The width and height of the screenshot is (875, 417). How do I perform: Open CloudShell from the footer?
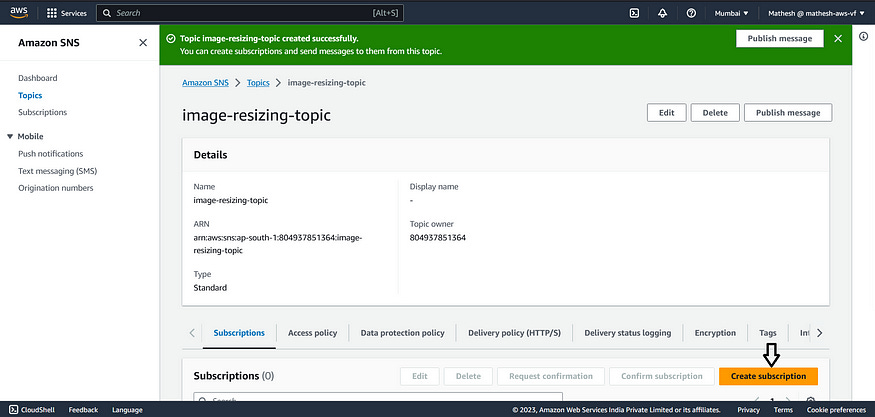(32, 410)
